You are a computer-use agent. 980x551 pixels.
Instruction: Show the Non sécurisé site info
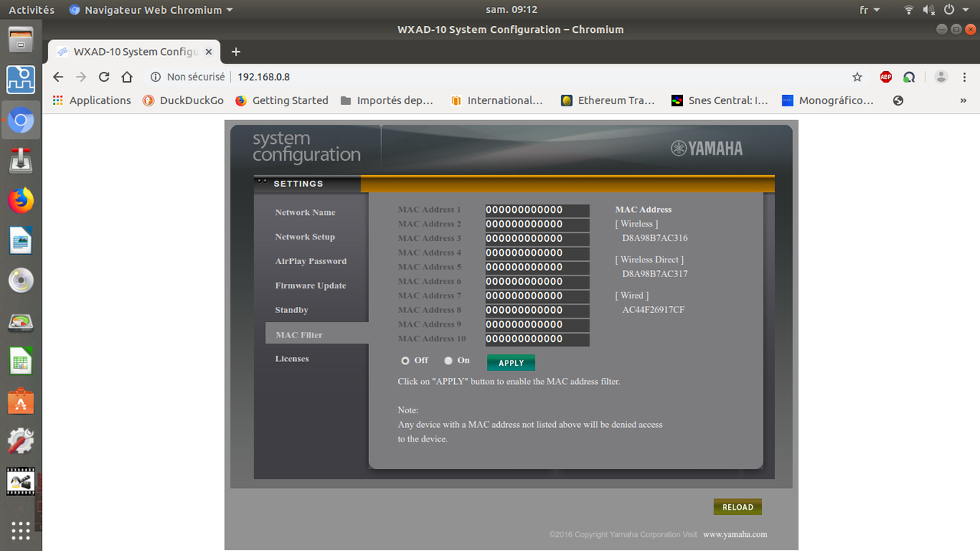188,77
